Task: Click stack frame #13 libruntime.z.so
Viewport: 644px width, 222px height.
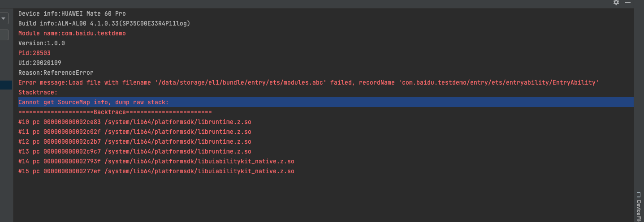Action: click(135, 151)
